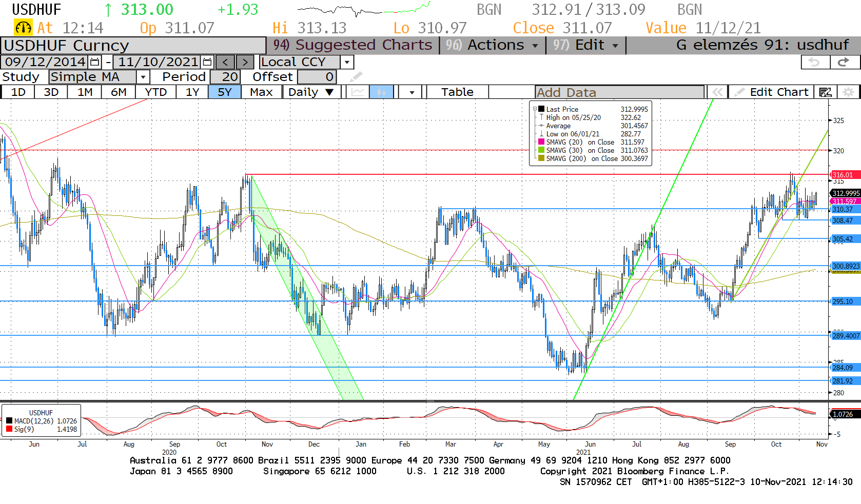The image size is (861, 504).
Task: Select the 1D range tab
Action: click(18, 92)
